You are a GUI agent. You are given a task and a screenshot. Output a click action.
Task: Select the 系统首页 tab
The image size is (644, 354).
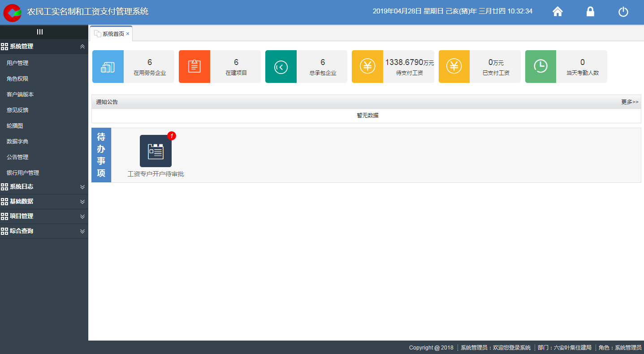(111, 34)
